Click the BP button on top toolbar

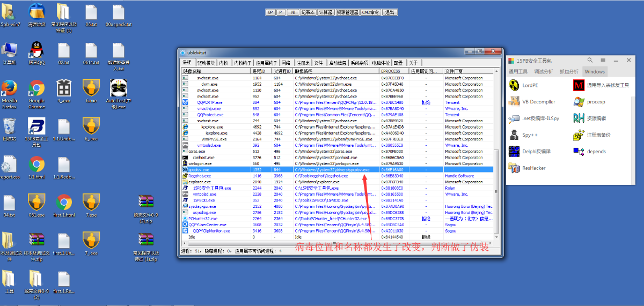click(x=270, y=12)
